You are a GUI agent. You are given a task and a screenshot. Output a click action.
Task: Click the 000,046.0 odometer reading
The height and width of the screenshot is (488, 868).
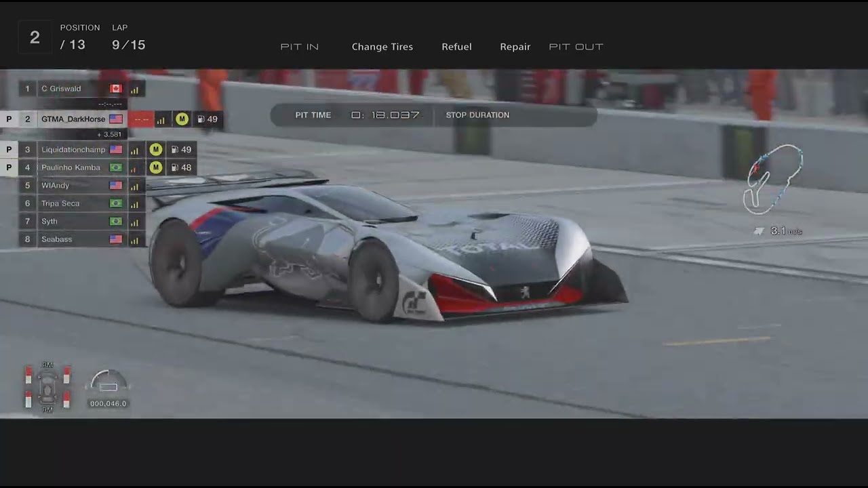click(x=108, y=404)
